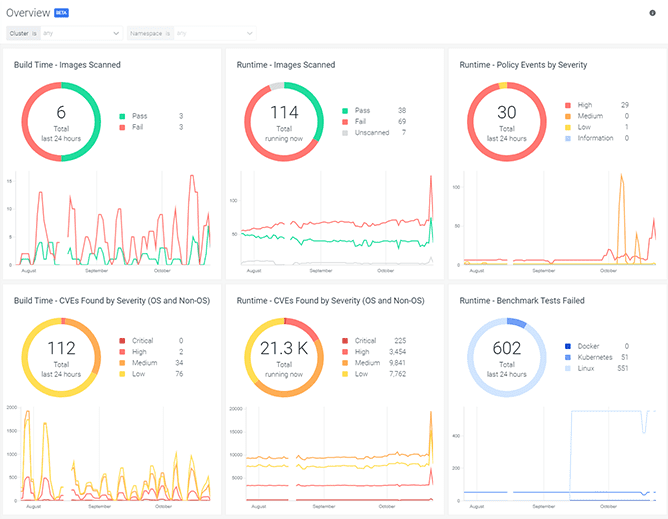
Task: Click the Build Time CVEs donut showing 112
Action: coord(61,358)
